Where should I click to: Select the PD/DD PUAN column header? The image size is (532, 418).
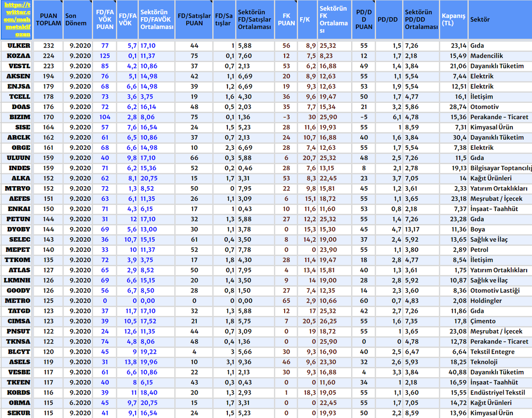[x=364, y=20]
